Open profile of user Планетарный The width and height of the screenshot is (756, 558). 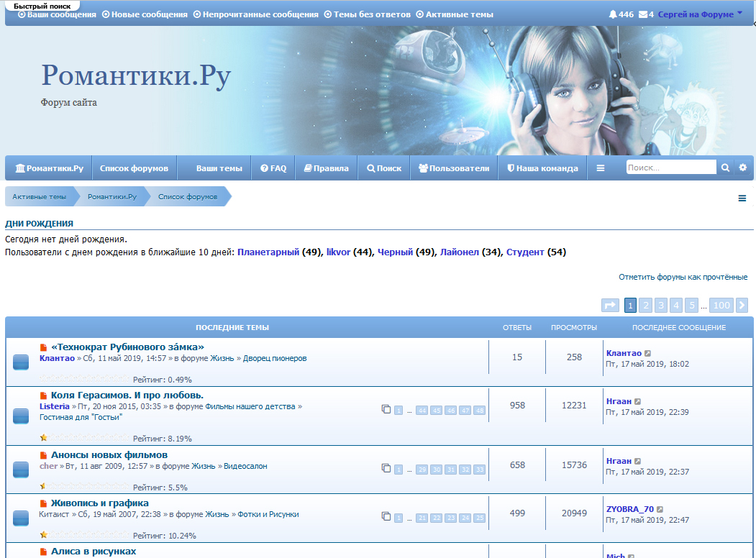tap(268, 252)
